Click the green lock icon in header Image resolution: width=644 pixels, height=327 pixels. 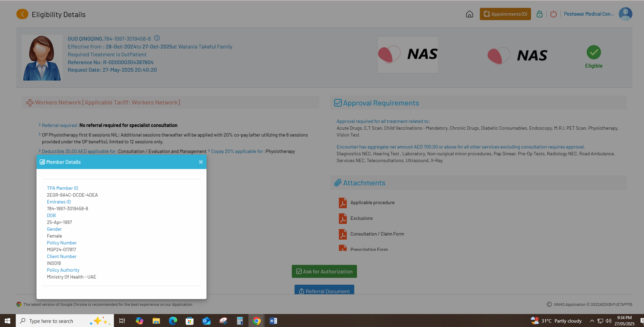pos(540,14)
